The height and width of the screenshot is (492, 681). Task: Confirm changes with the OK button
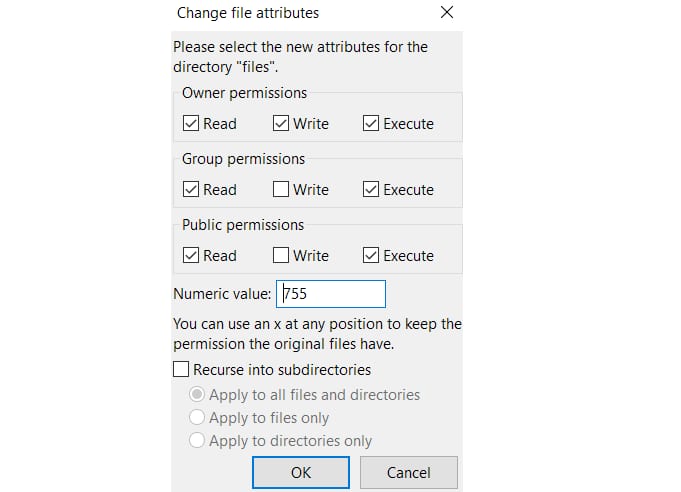tap(301, 473)
